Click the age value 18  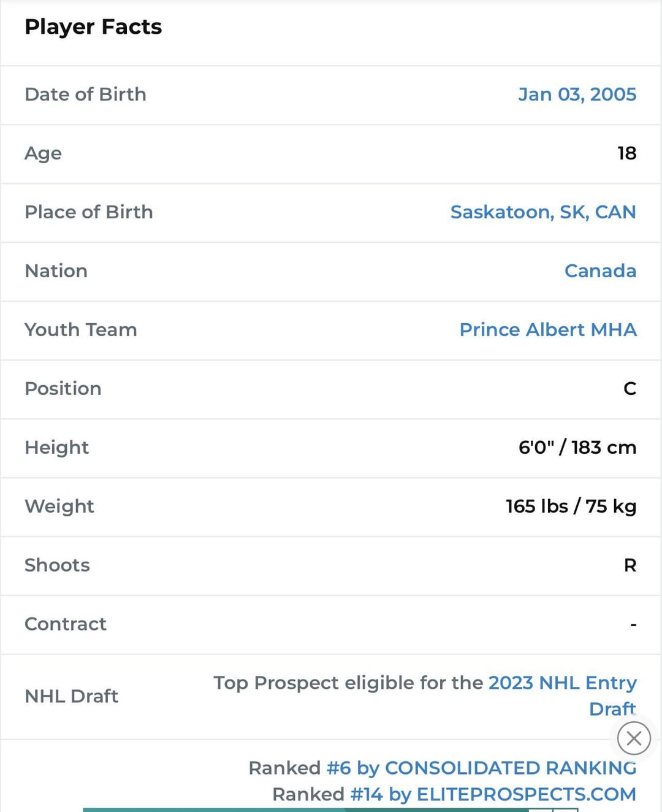click(x=626, y=153)
